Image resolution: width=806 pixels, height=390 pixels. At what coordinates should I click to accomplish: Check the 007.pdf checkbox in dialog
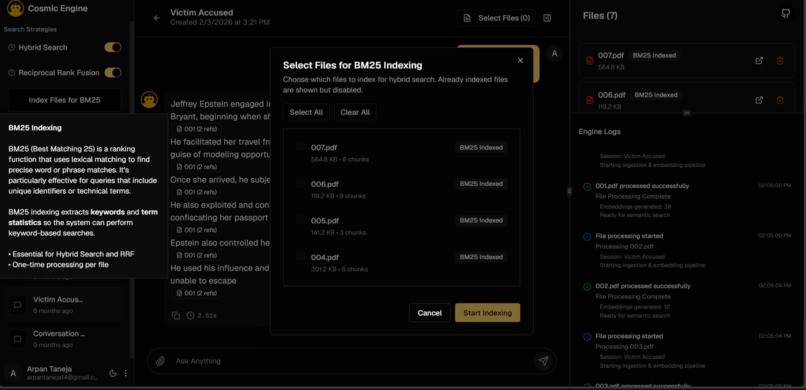point(300,147)
